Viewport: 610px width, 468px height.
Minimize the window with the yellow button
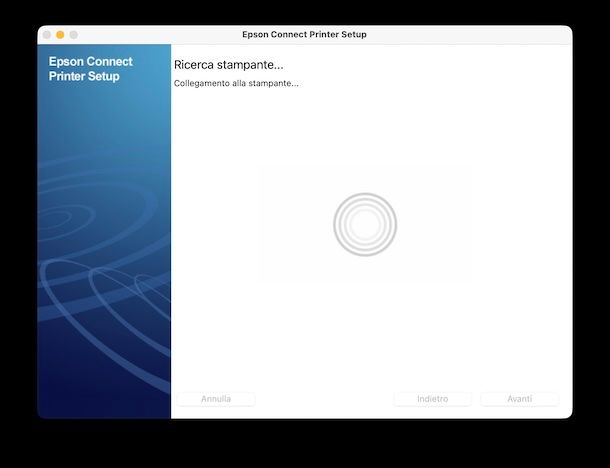click(60, 35)
